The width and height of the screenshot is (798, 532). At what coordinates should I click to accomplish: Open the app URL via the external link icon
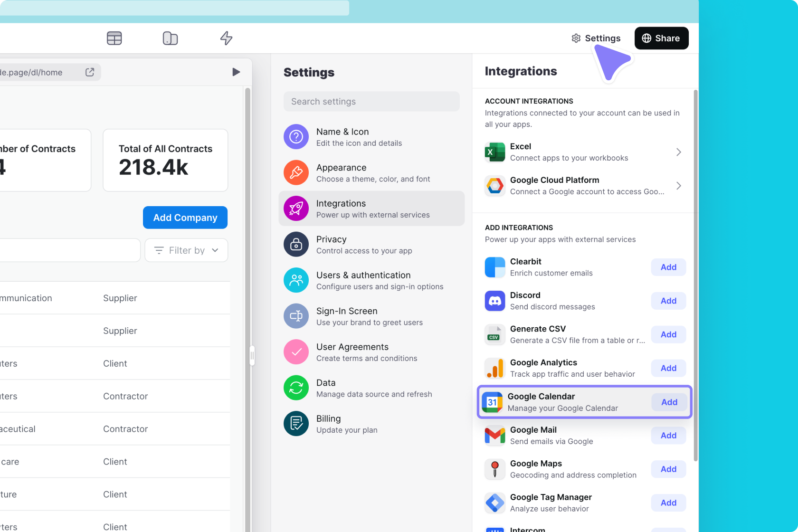[89, 72]
